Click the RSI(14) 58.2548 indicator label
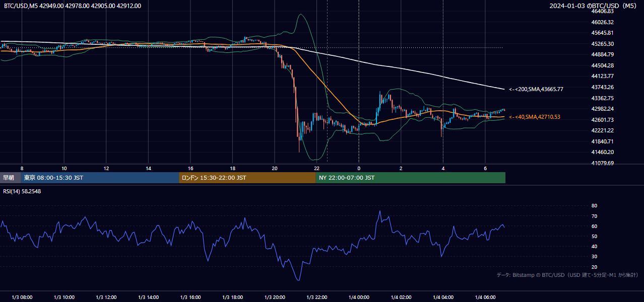This screenshot has height=302, width=644. click(x=22, y=191)
